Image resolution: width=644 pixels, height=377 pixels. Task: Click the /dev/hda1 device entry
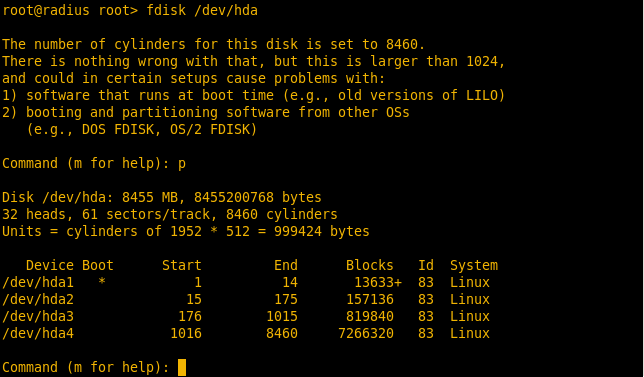(38, 283)
